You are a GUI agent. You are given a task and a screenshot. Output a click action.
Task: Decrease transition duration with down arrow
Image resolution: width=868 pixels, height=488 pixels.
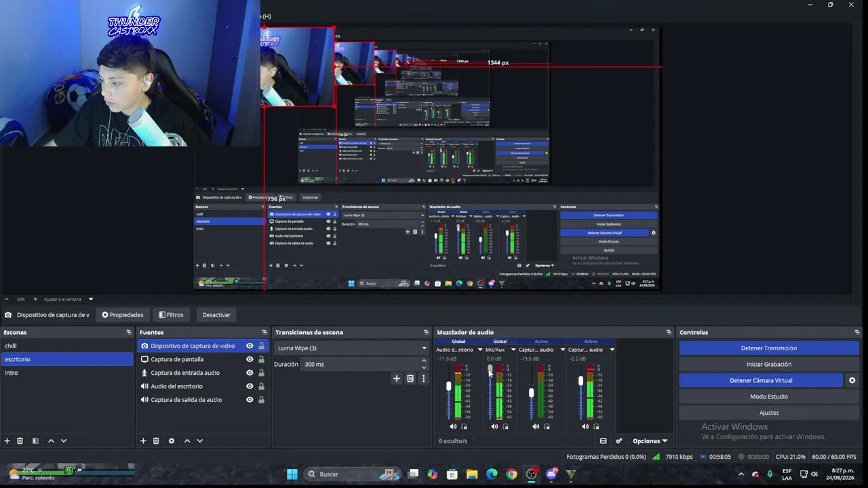(x=424, y=367)
